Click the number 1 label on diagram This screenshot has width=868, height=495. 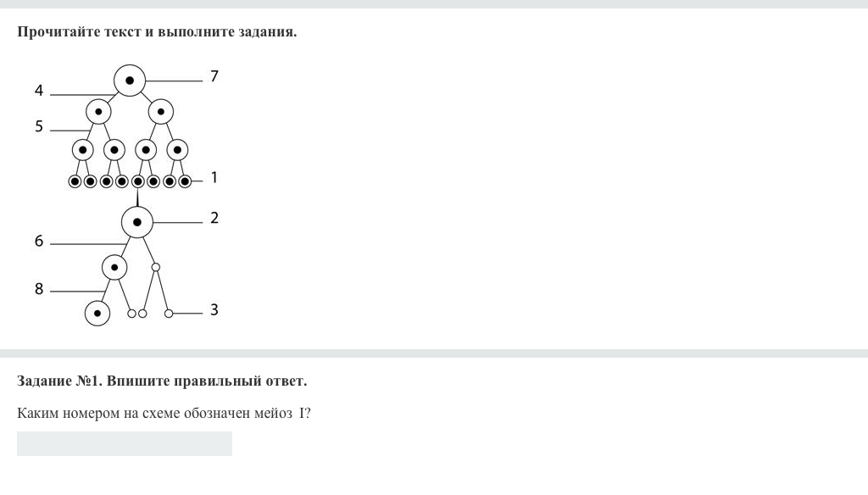point(214,177)
